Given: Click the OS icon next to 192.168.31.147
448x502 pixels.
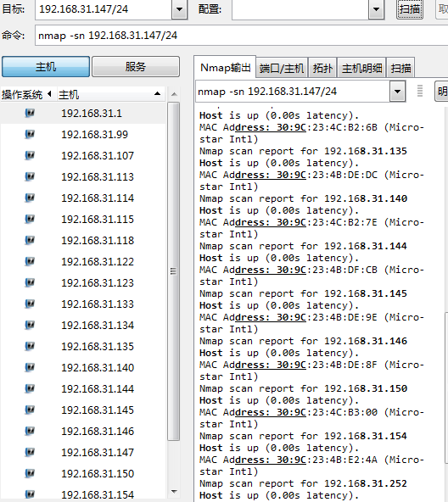Looking at the screenshot, I should pyautogui.click(x=30, y=452).
